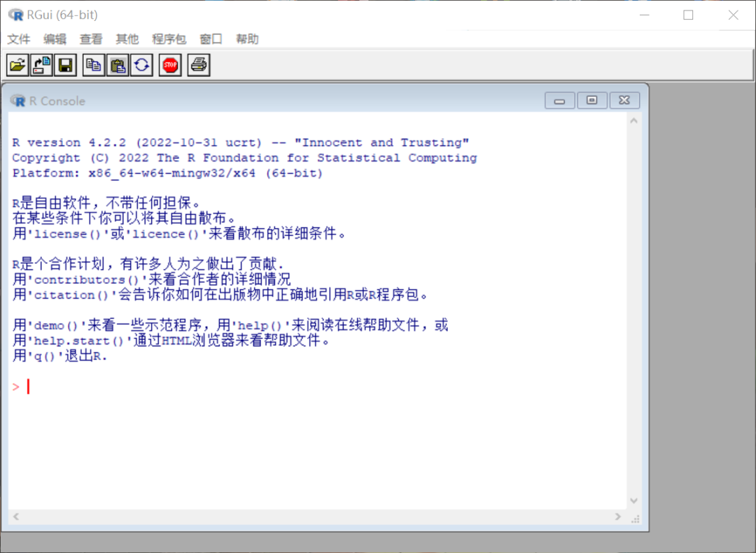The width and height of the screenshot is (756, 553).
Task: Click the 'help()' text in console
Action: [x=260, y=326]
